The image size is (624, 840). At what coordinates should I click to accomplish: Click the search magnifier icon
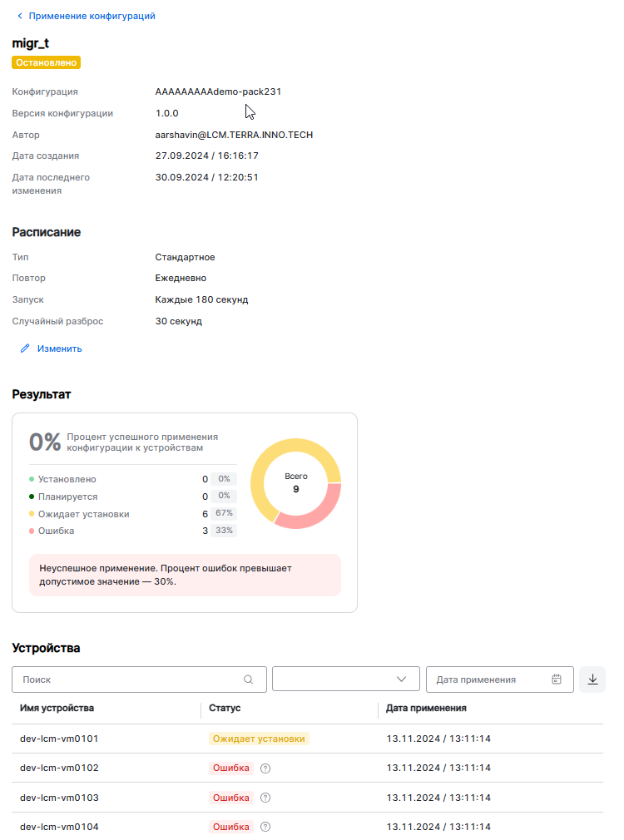[248, 679]
